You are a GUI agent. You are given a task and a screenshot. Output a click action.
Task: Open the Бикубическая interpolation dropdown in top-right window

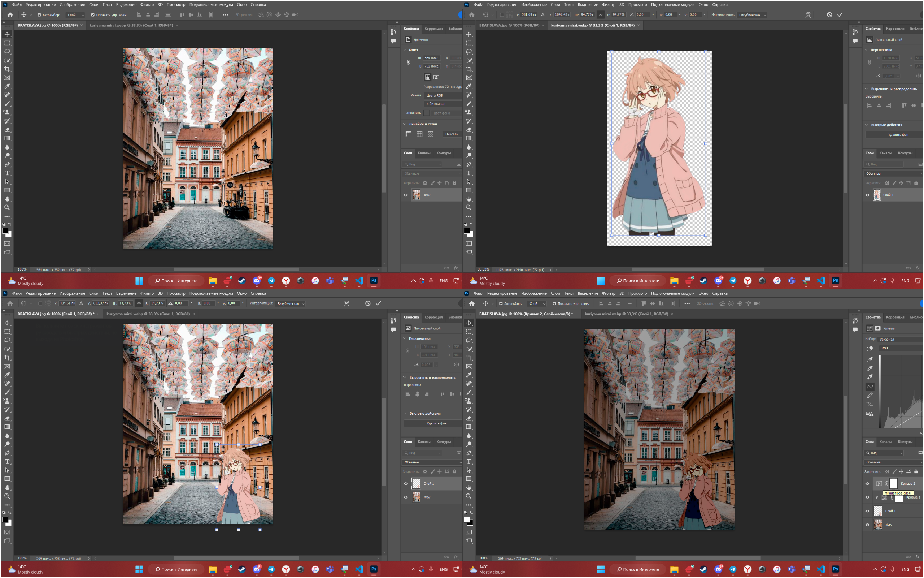click(x=751, y=15)
